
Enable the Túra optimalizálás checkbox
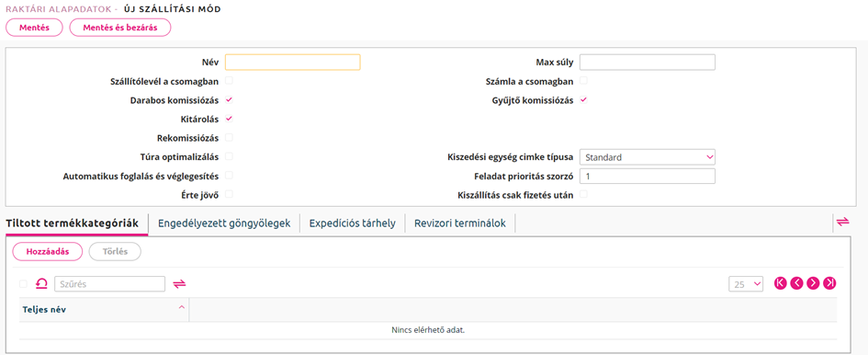coord(230,156)
